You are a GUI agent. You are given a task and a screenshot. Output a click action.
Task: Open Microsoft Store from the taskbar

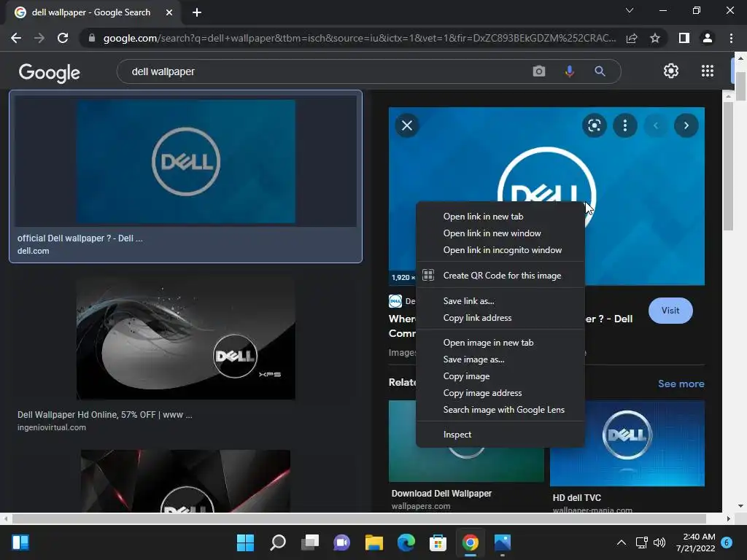coord(438,542)
